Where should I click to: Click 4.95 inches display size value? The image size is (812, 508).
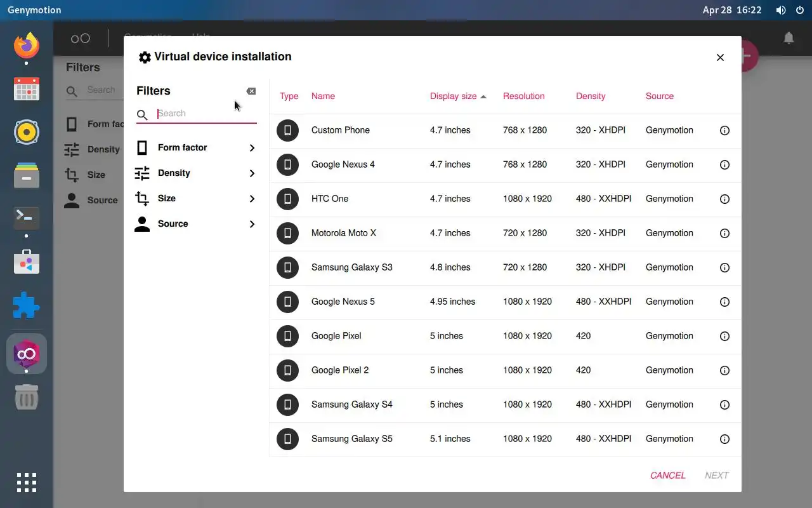pyautogui.click(x=452, y=302)
